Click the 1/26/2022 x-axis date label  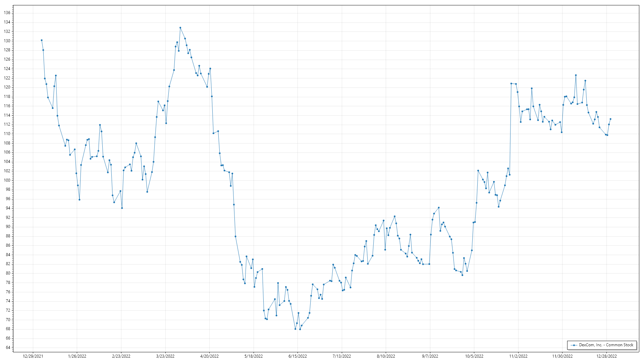click(x=77, y=356)
